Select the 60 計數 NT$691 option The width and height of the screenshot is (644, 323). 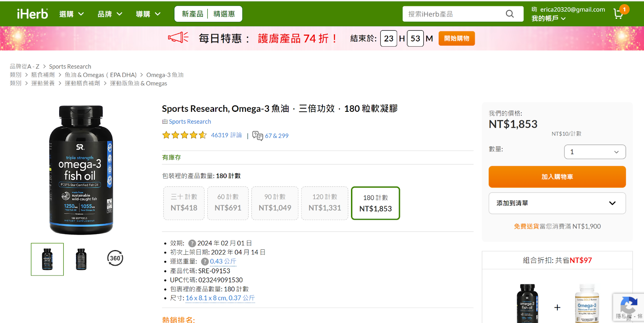[x=228, y=203]
